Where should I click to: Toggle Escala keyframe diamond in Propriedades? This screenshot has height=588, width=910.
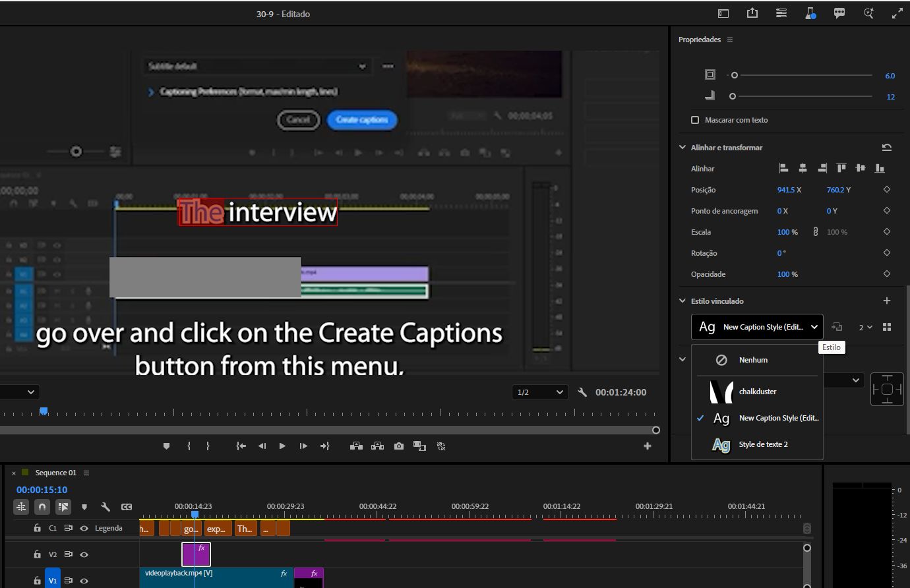[886, 231]
